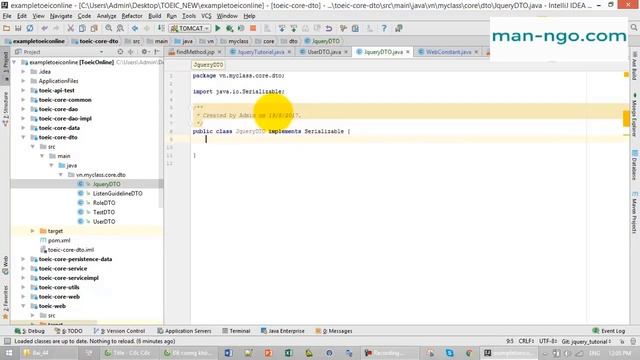This screenshot has height=360, width=640.
Task: Collapse the toeic-core-dto module node
Action: coord(23,137)
